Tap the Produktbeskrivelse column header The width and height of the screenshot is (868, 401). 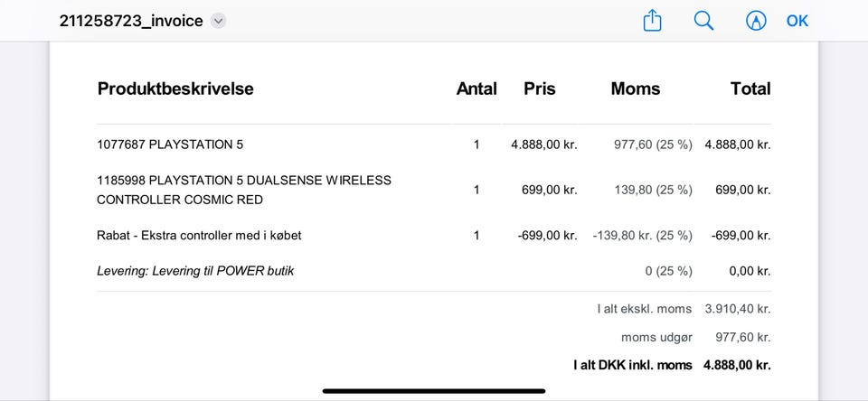click(x=175, y=89)
